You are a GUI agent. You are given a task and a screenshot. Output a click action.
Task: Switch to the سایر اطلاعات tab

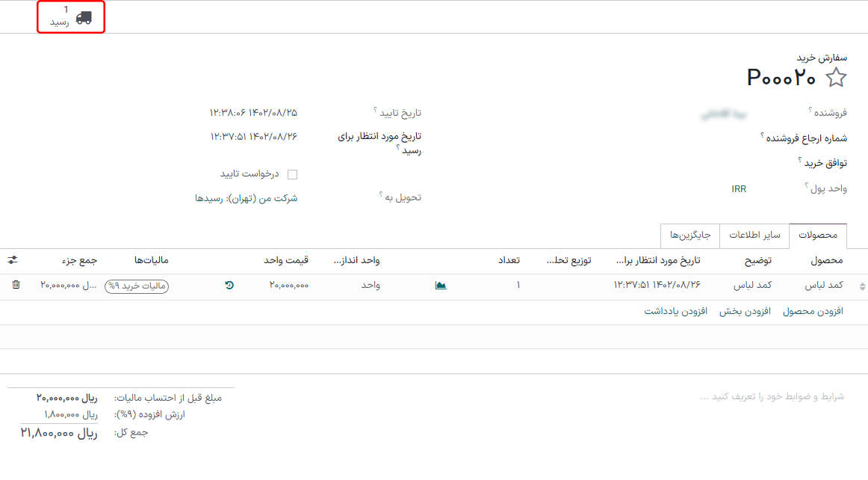[x=754, y=236]
